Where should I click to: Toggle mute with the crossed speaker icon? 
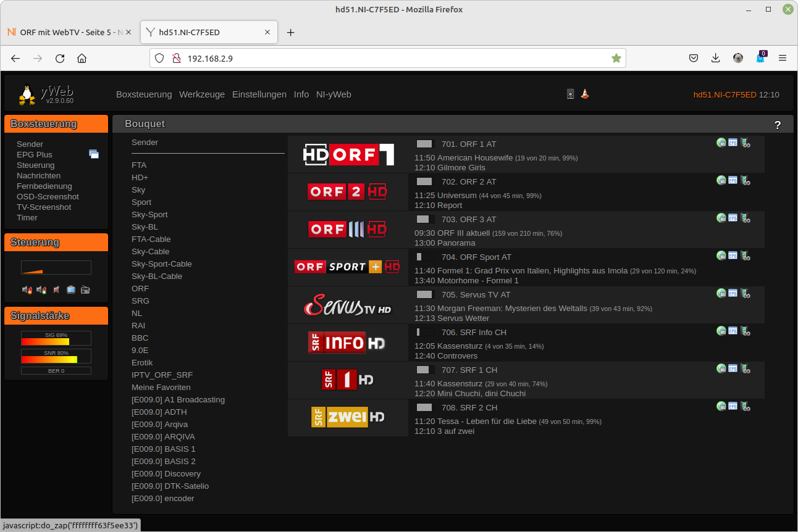click(56, 289)
